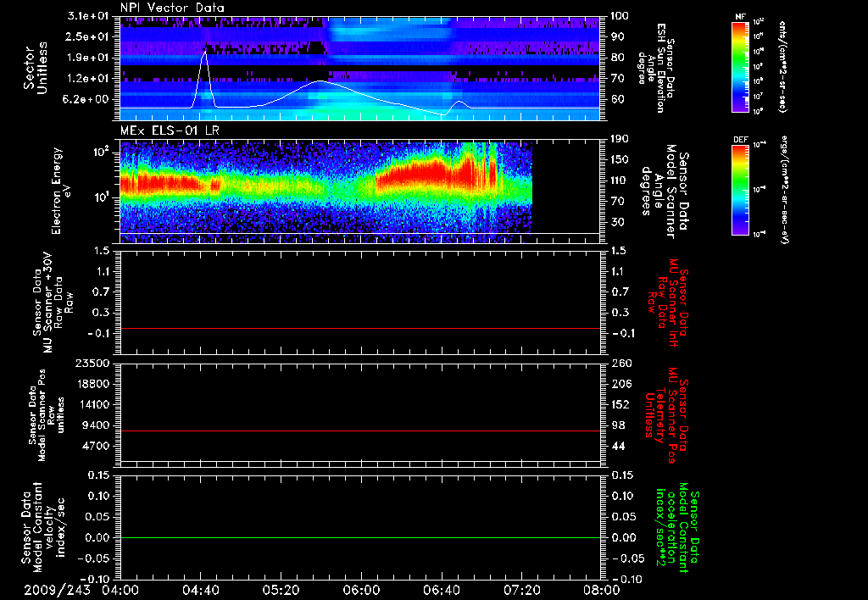Click the 23500 scanner position tick label

coord(93,363)
